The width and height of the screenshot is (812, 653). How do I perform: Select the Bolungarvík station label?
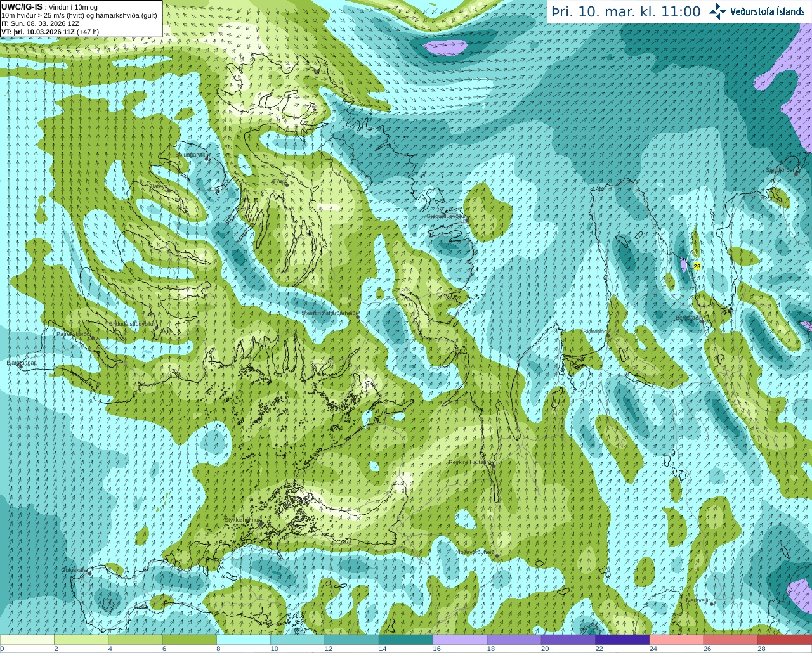pos(189,154)
